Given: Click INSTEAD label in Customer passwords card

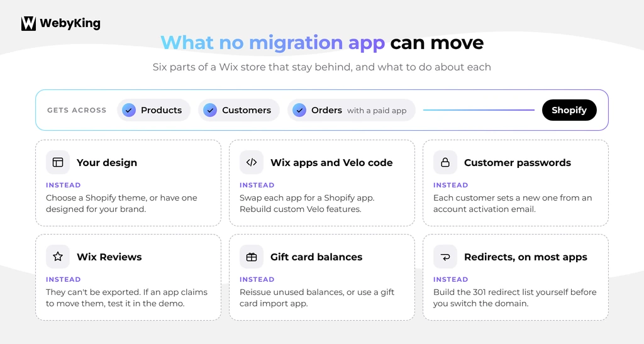Looking at the screenshot, I should click(450, 185).
